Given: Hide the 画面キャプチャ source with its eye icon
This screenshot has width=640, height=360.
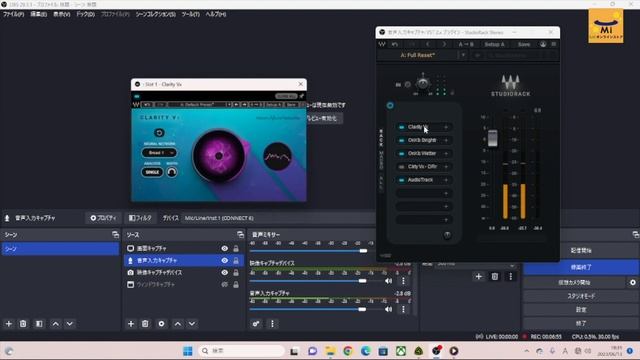Looking at the screenshot, I should (224, 248).
